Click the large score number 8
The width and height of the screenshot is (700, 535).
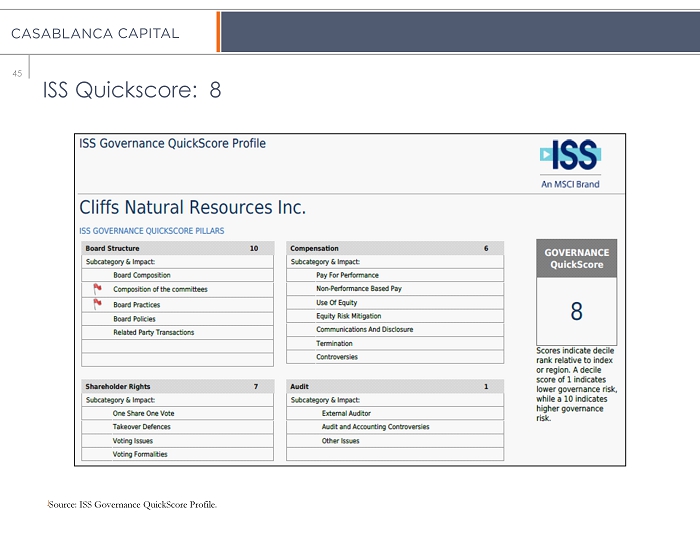(576, 312)
